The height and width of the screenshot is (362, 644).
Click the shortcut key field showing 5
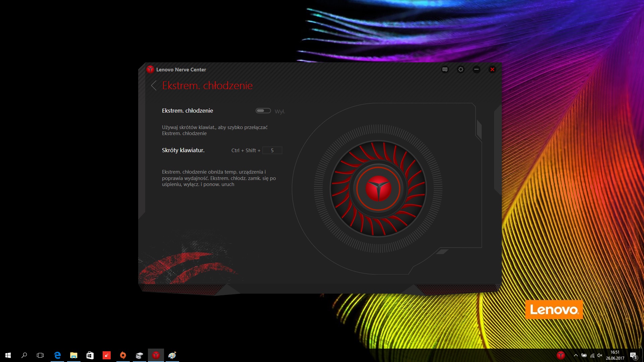click(272, 150)
